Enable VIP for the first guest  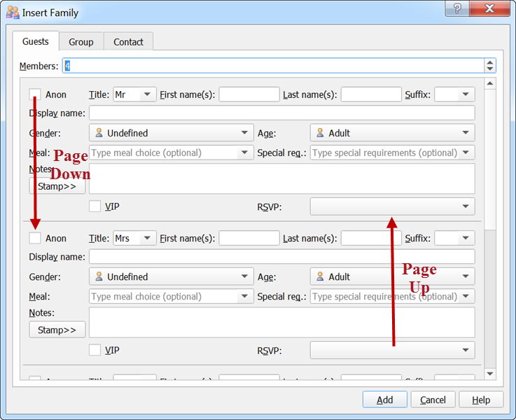95,206
